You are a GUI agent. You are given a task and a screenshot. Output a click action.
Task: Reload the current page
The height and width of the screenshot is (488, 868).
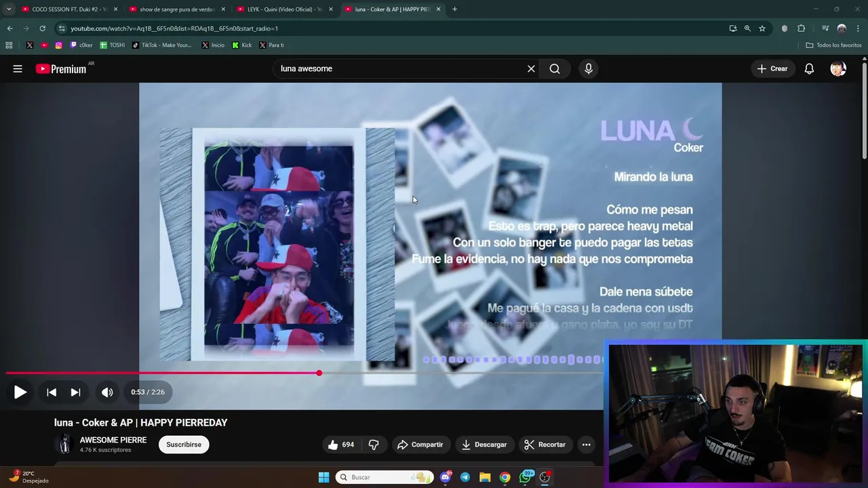tap(42, 28)
